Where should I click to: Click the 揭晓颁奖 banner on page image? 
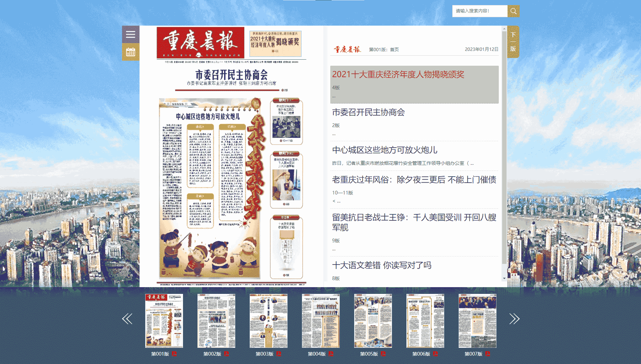point(275,43)
